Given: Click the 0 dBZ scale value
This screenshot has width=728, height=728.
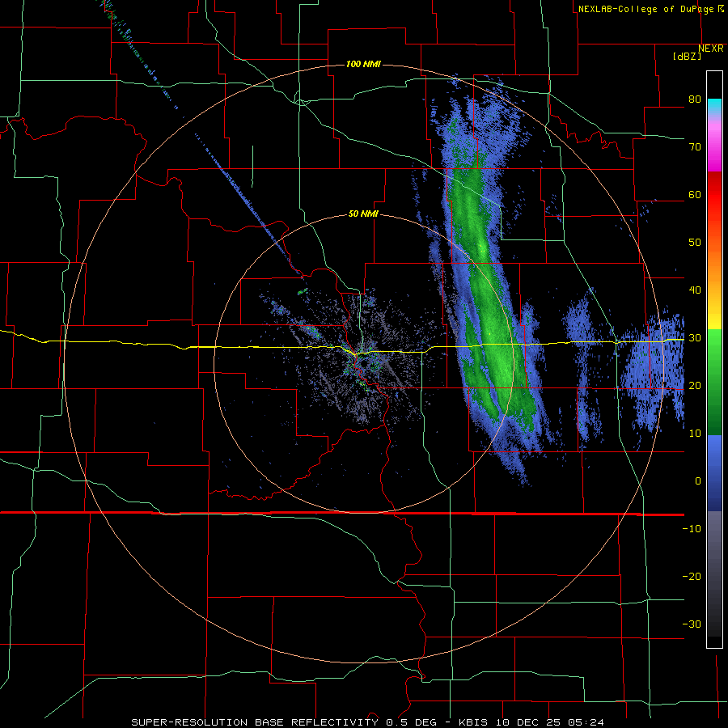Looking at the screenshot, I should pyautogui.click(x=698, y=481).
